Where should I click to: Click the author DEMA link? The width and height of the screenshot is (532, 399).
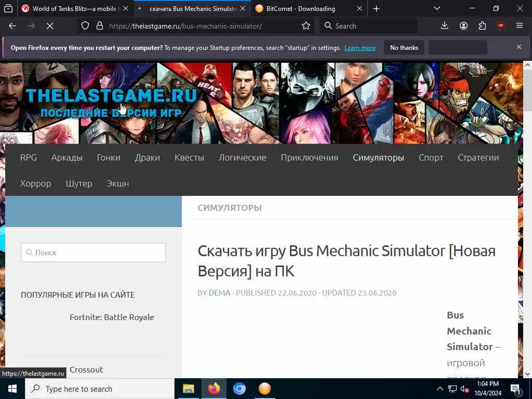coord(220,293)
